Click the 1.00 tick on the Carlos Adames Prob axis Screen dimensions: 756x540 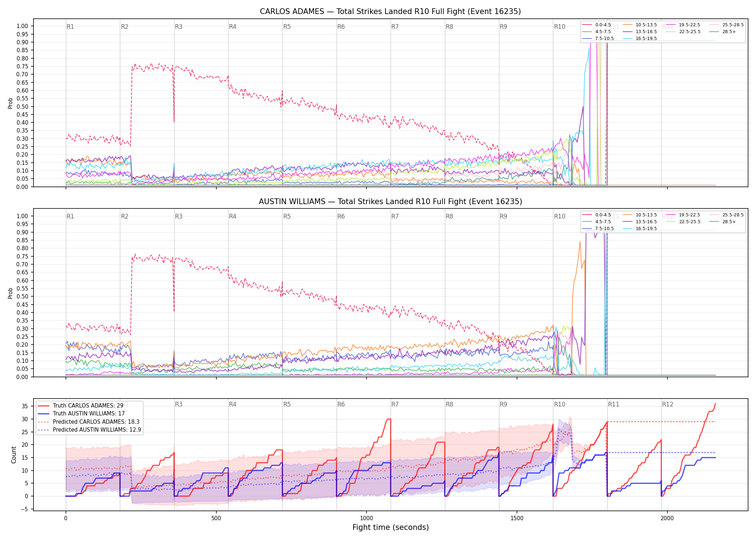pyautogui.click(x=22, y=26)
